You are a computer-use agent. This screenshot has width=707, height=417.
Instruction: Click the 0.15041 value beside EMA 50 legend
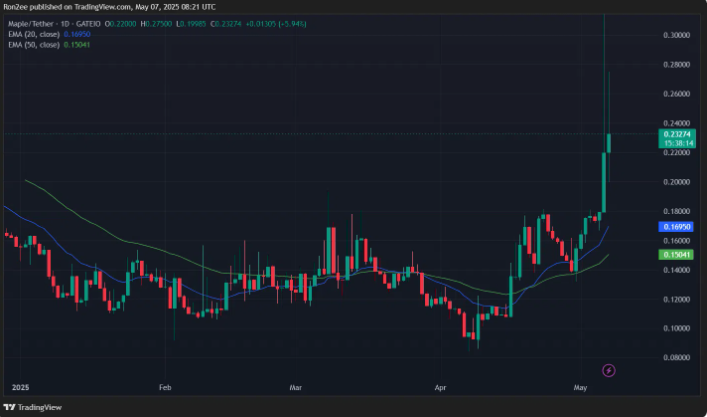pos(77,45)
